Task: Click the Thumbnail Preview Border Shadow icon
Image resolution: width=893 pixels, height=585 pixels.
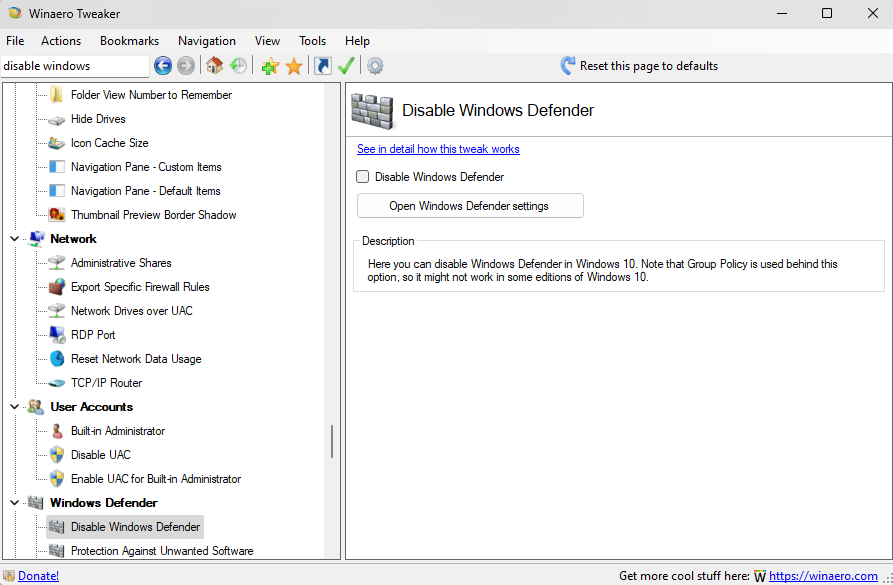Action: 56,215
